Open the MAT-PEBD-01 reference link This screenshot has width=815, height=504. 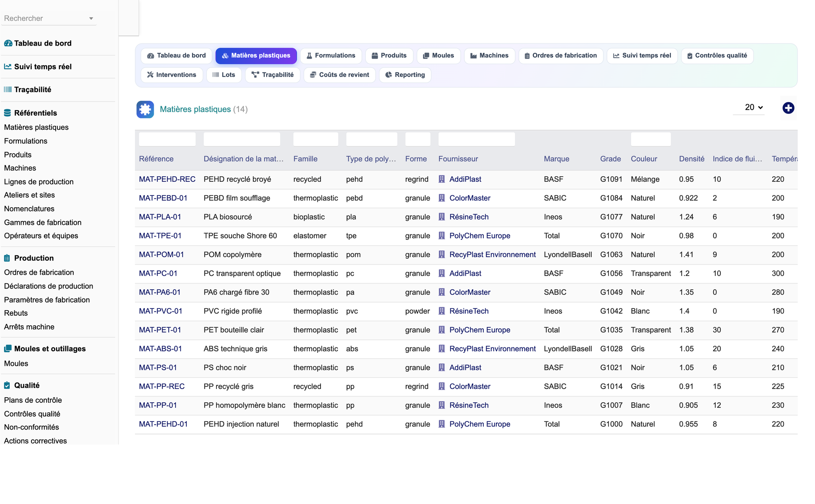[x=163, y=198]
